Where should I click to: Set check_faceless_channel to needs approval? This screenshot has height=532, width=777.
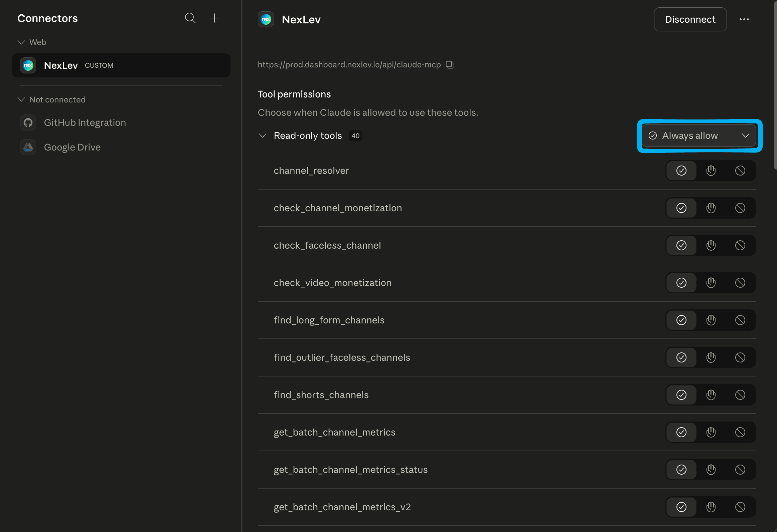click(x=711, y=245)
